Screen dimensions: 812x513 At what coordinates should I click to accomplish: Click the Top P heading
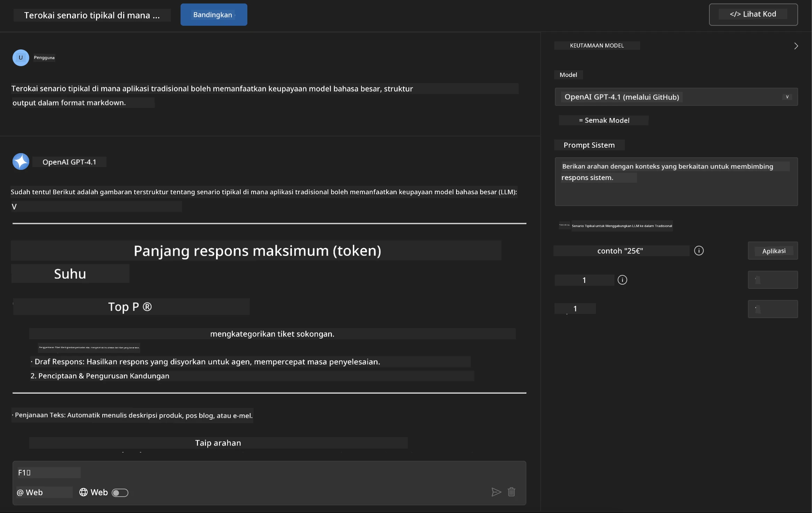(130, 307)
